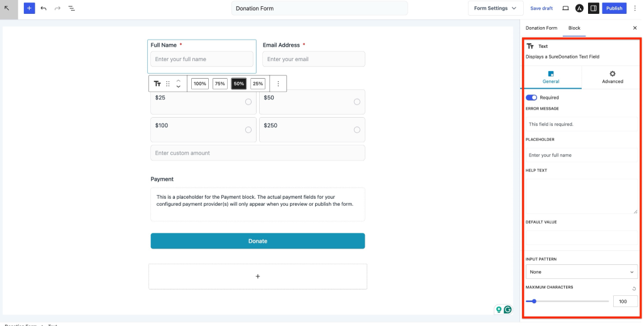The height and width of the screenshot is (326, 644).
Task: Click the Full Name field label
Action: click(x=164, y=45)
